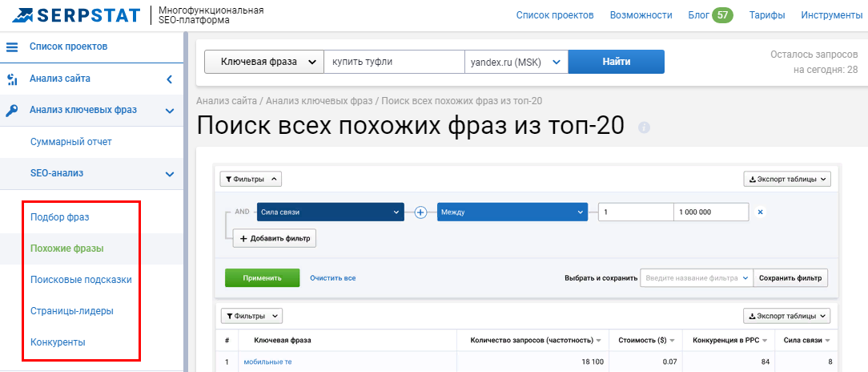This screenshot has height=372, width=868.
Task: Remove the filter with the x icon
Action: point(760,212)
